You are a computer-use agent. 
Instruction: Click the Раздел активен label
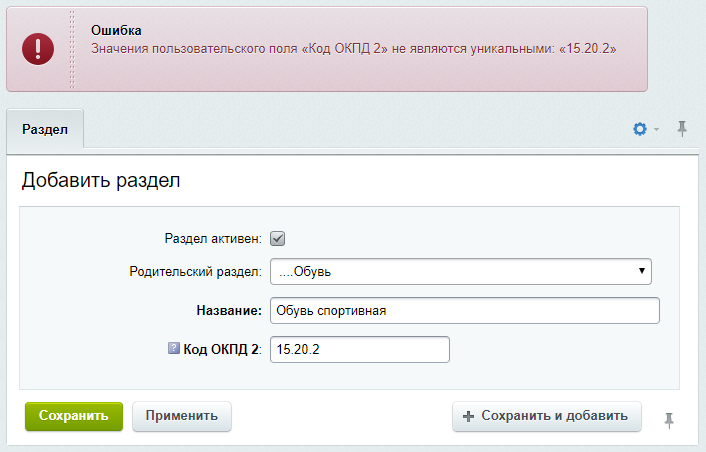click(212, 239)
